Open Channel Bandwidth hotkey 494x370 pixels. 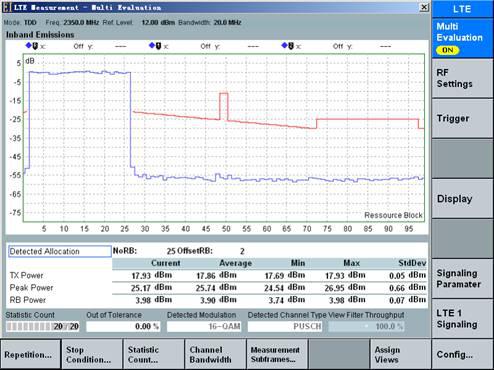(215, 354)
